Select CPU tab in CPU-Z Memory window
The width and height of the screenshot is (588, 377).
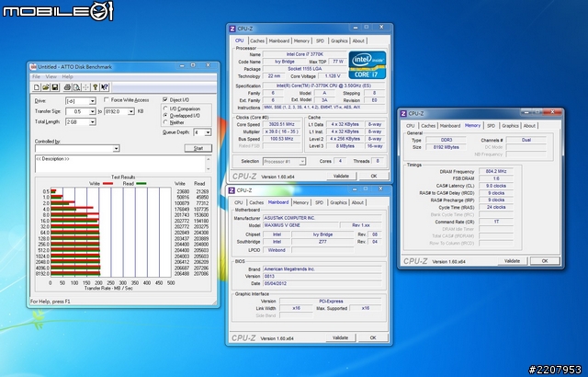click(411, 126)
